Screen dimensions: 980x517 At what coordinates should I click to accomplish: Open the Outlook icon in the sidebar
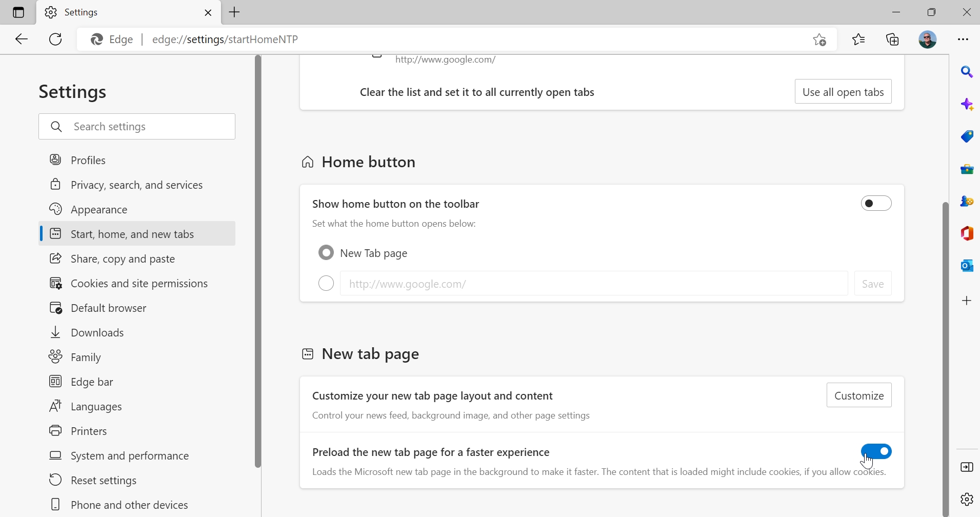pyautogui.click(x=967, y=266)
